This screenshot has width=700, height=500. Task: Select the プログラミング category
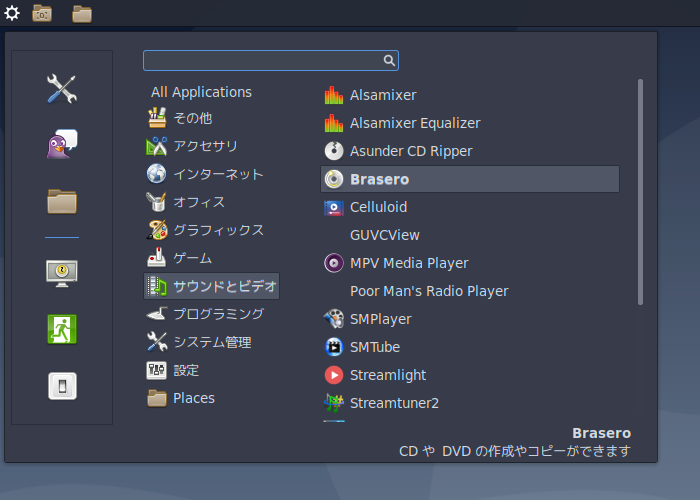(x=212, y=314)
